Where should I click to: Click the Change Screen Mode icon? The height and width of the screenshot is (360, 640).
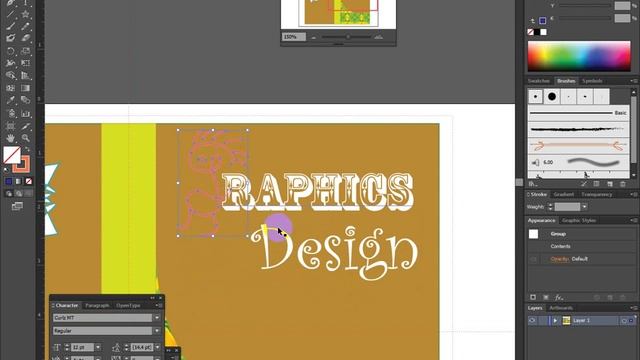click(17, 206)
